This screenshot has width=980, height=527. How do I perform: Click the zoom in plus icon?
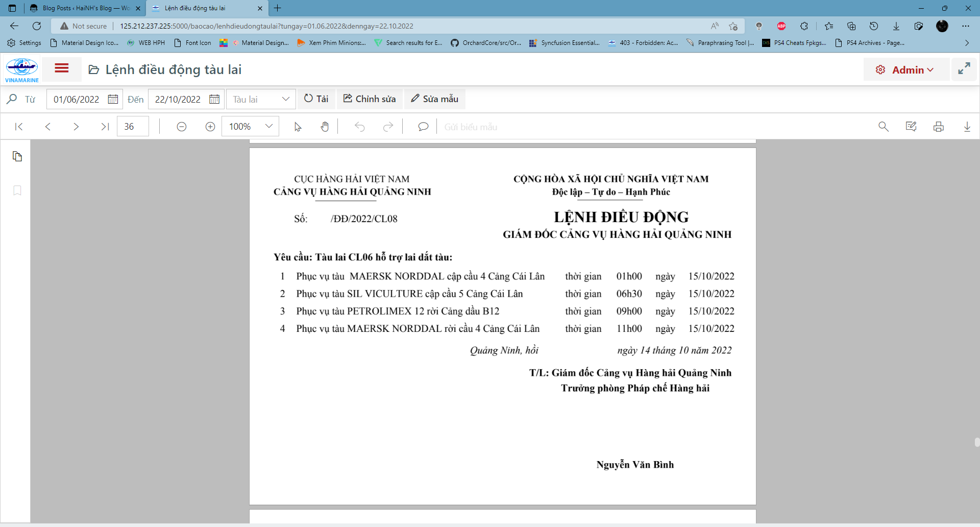pyautogui.click(x=210, y=127)
